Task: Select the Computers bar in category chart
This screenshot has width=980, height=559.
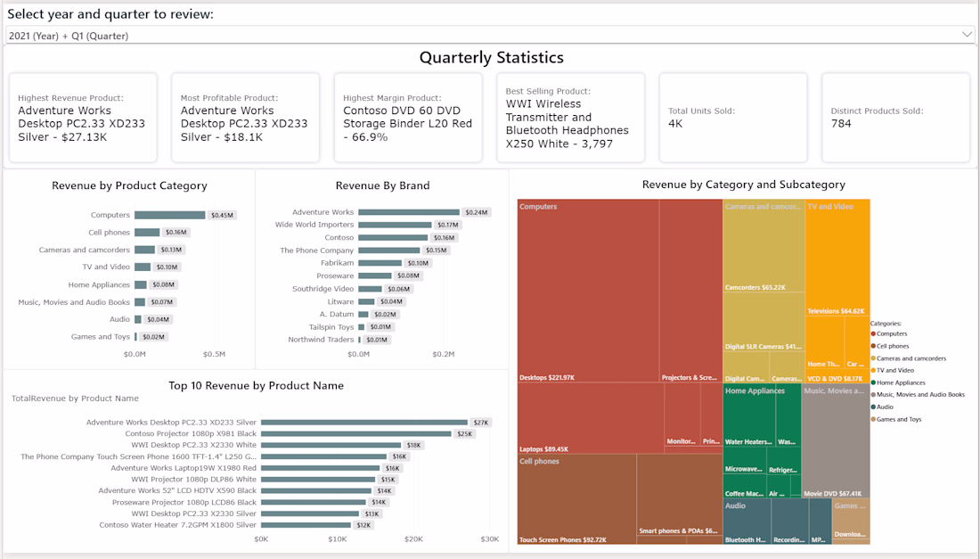Action: tap(170, 215)
